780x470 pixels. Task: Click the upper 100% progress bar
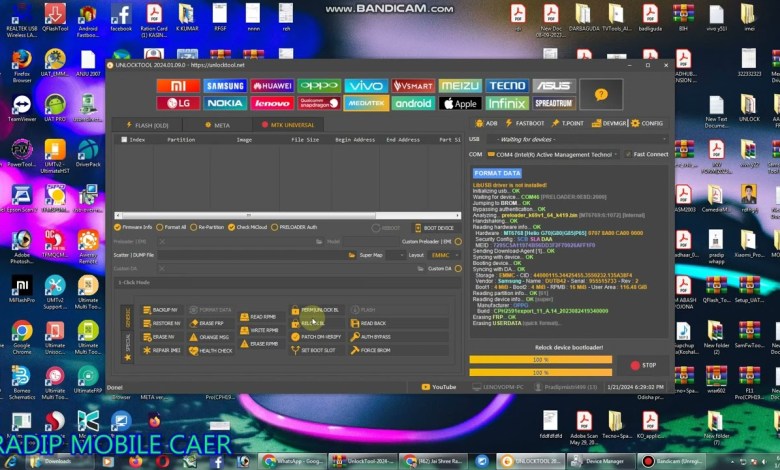tap(541, 360)
